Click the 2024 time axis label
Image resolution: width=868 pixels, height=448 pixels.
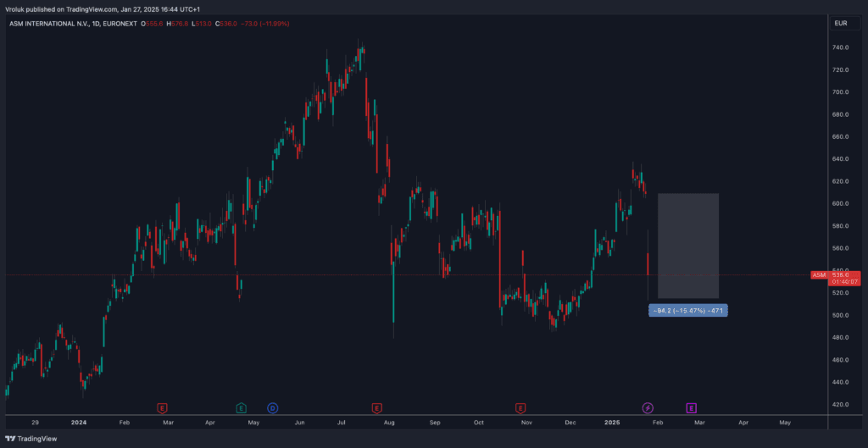(x=79, y=423)
